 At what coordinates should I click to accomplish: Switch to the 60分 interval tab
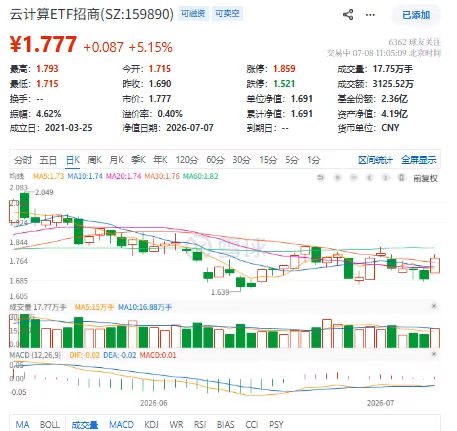click(215, 160)
